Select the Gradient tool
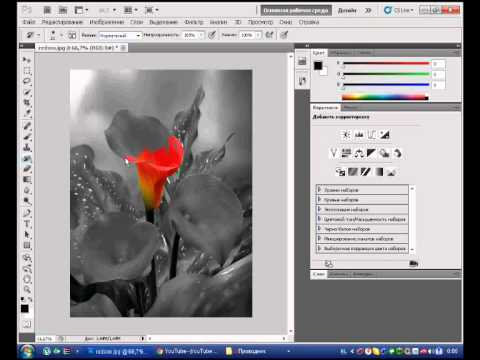Image resolution: width=480 pixels, height=360 pixels. pos(27,180)
